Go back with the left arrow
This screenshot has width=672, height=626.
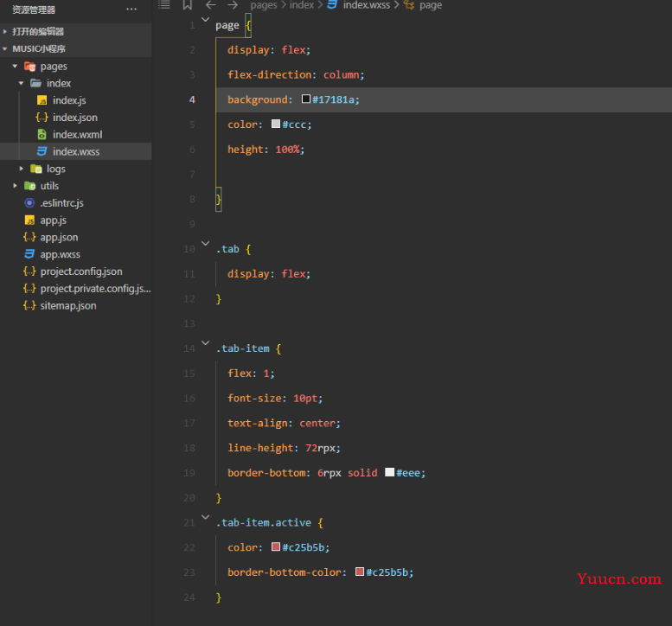click(210, 4)
